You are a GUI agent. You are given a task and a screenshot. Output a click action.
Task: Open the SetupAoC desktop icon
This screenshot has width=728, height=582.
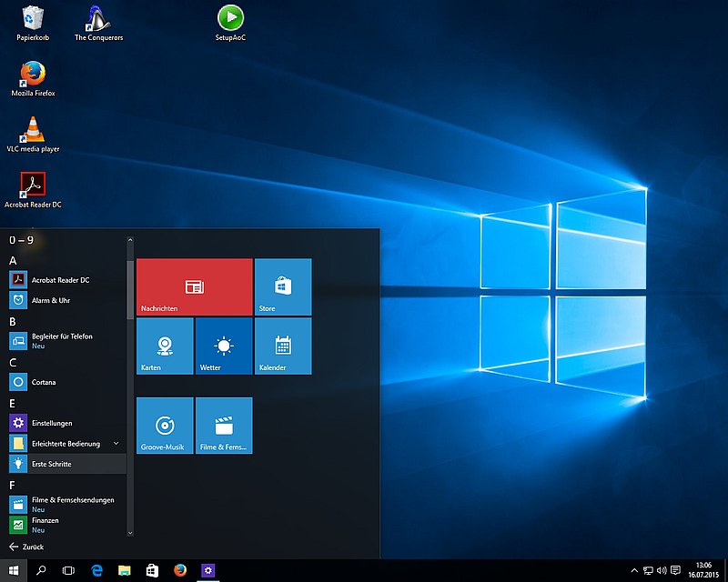coord(230,24)
